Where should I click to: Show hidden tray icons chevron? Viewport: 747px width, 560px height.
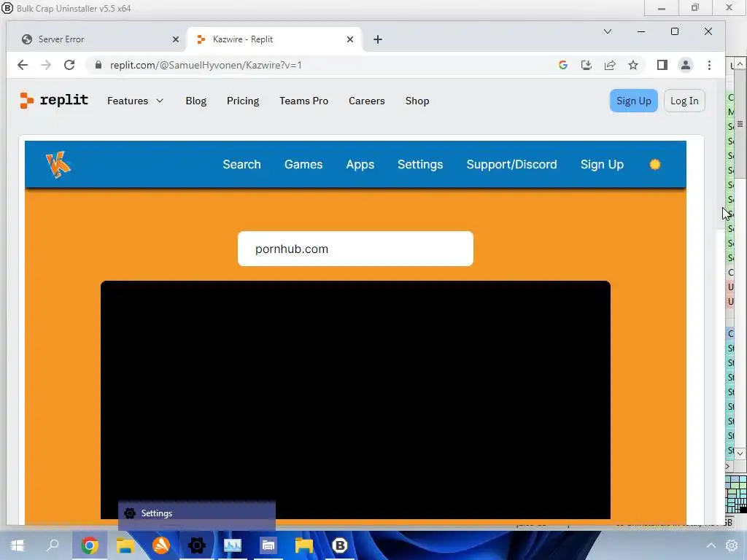[711, 545]
